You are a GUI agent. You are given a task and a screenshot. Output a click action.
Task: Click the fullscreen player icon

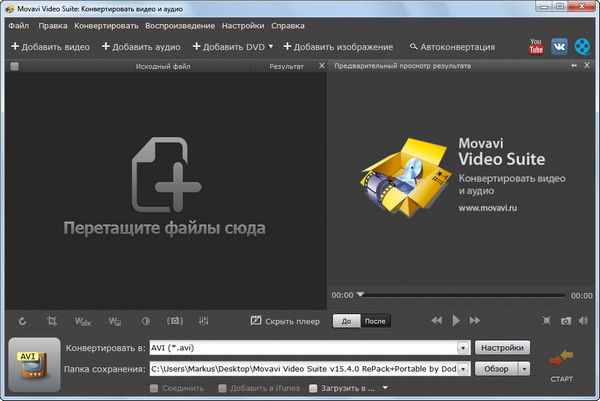point(547,321)
